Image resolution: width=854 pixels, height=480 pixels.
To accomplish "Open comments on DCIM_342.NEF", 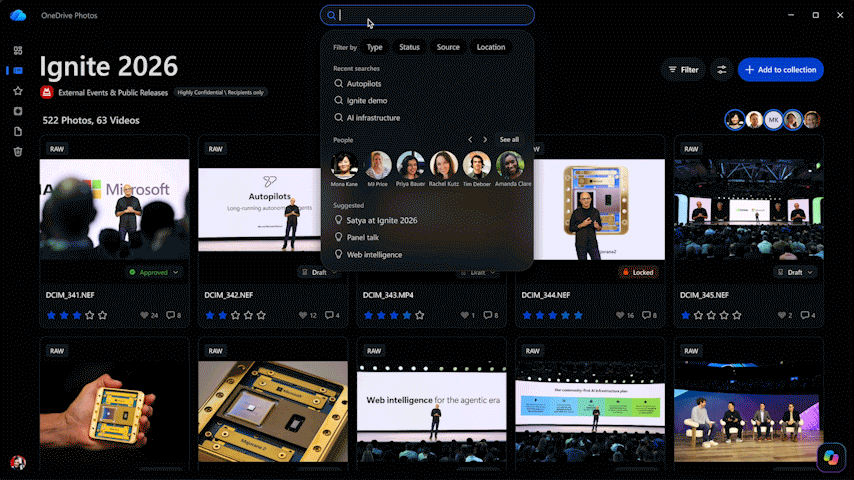I will 329,315.
